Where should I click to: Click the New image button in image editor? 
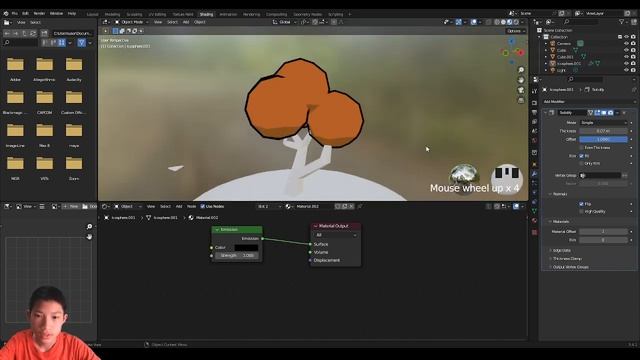coord(71,207)
